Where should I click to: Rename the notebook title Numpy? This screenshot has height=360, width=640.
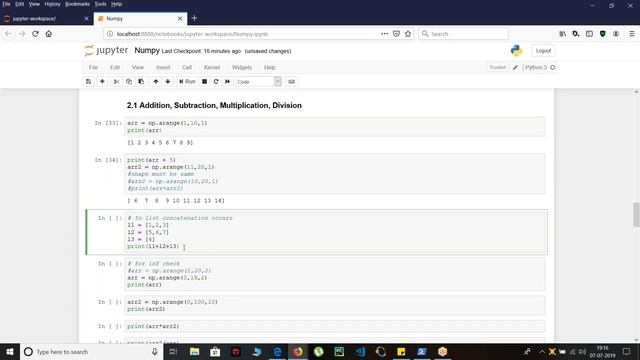(x=147, y=51)
